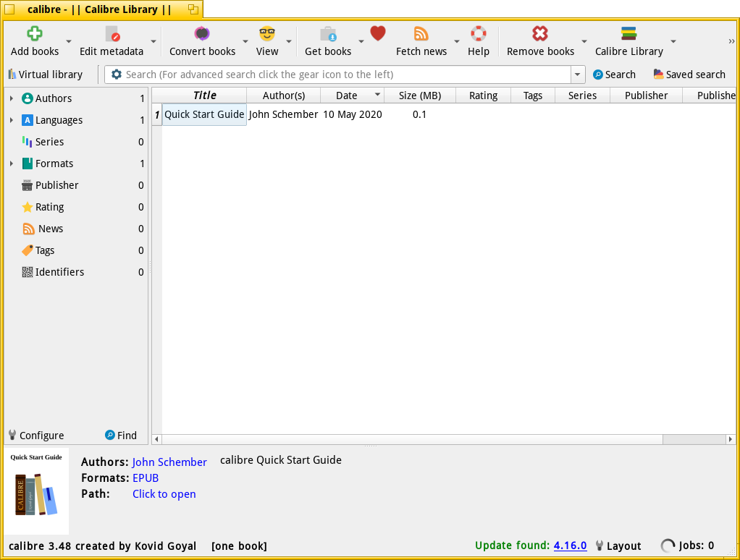The width and height of the screenshot is (740, 560).
Task: Sort by Title column header
Action: [204, 96]
